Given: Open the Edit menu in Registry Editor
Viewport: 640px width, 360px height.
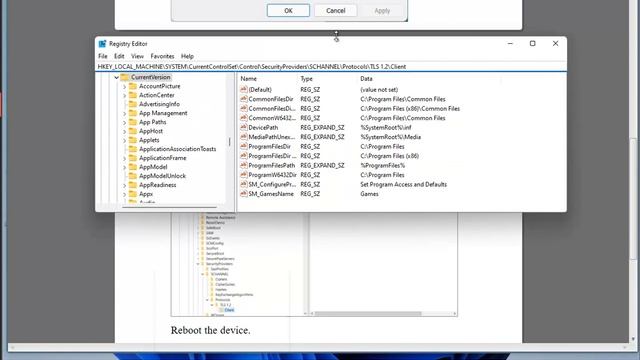Looking at the screenshot, I should pyautogui.click(x=119, y=56).
